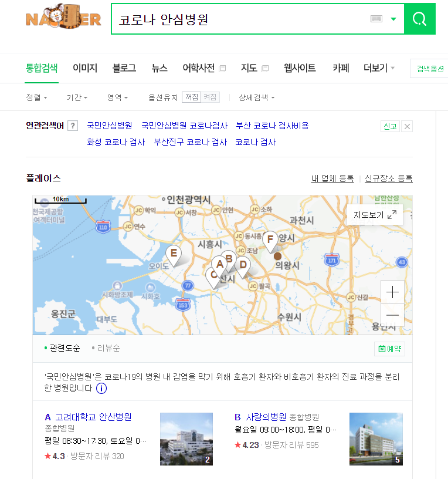Open the 카페 tab
Screen dimensions: 448x479
341,68
